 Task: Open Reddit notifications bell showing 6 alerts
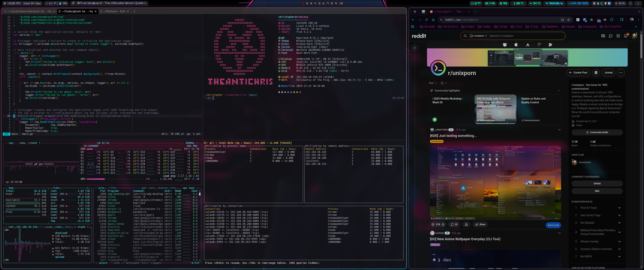pos(625,36)
